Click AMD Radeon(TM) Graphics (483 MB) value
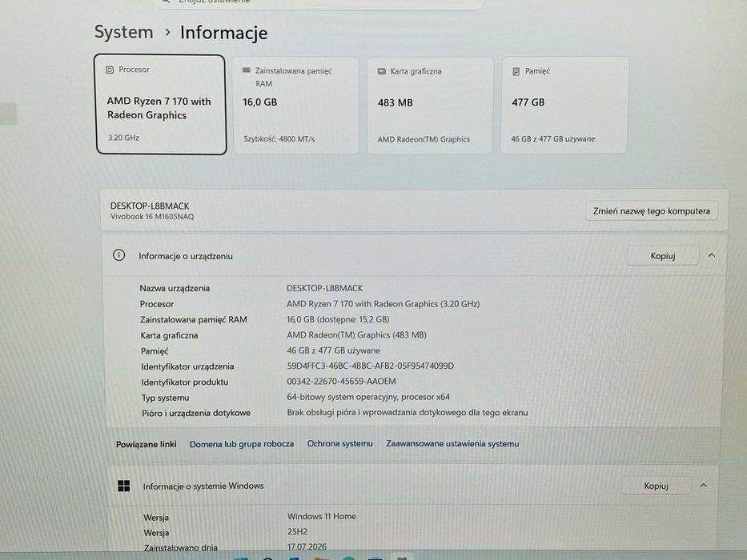 [x=356, y=334]
